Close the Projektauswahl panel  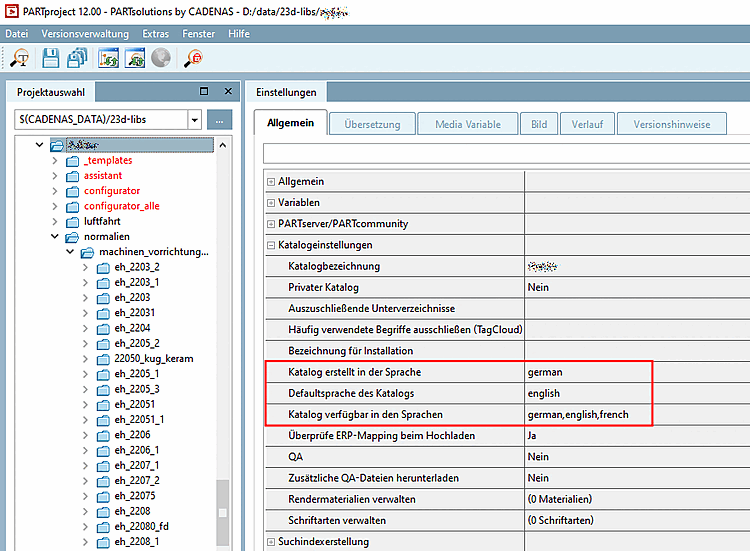227,92
